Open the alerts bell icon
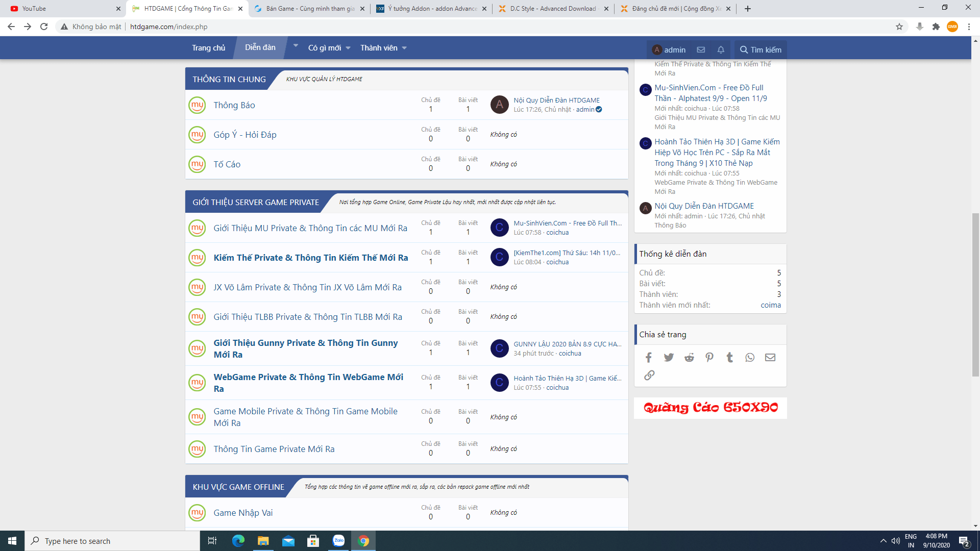Image resolution: width=980 pixels, height=551 pixels. [721, 49]
